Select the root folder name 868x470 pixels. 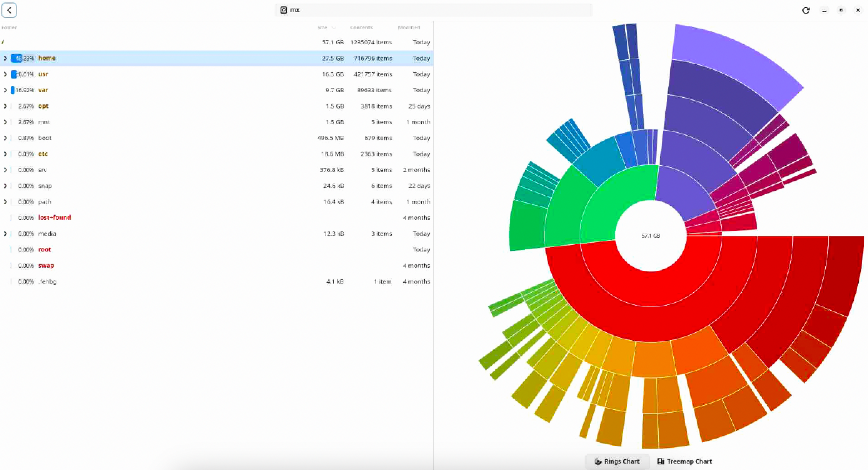(x=45, y=250)
